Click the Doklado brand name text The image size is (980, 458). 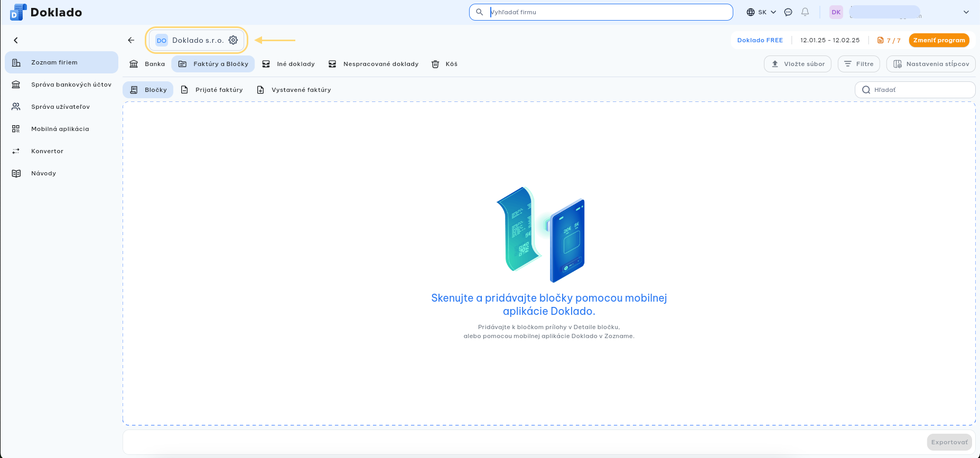pos(57,12)
